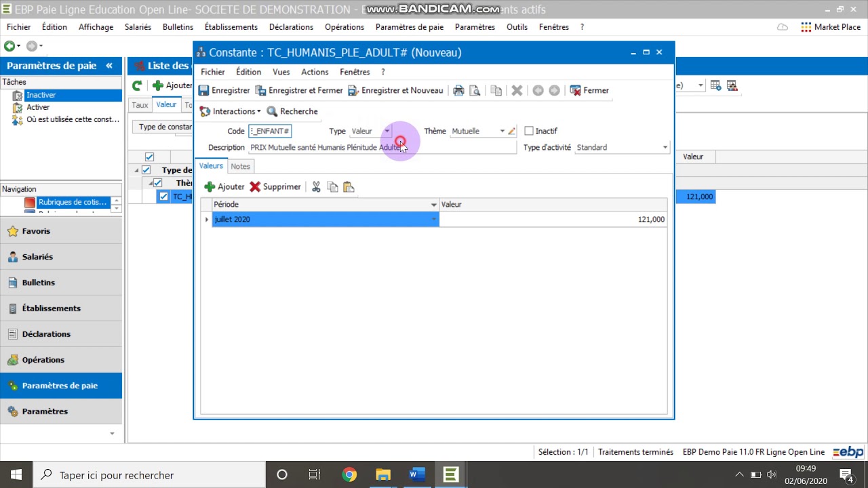
Task: Toggle the Thème group row checkbox
Action: tap(158, 183)
